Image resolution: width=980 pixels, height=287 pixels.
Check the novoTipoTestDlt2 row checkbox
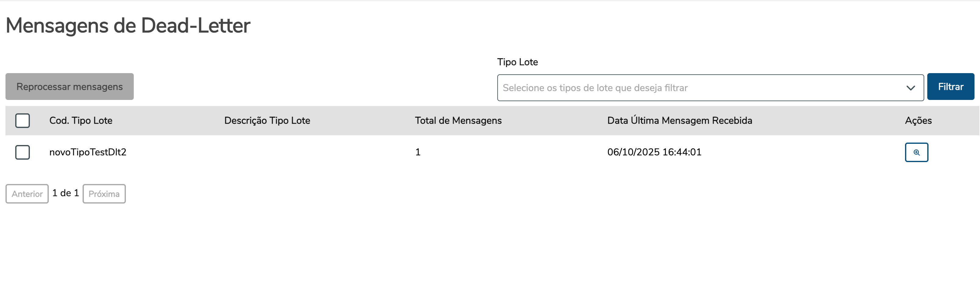[x=23, y=152]
